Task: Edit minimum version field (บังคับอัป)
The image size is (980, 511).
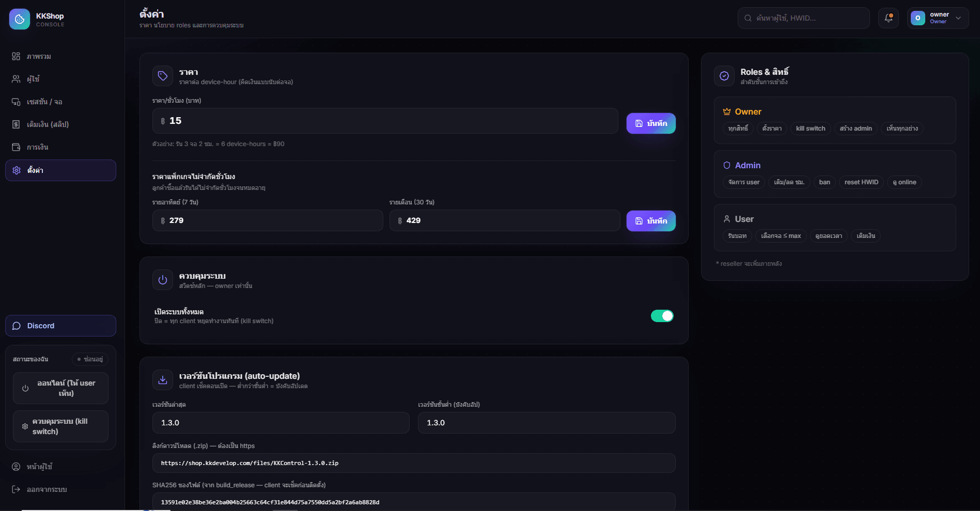Action: tap(547, 423)
